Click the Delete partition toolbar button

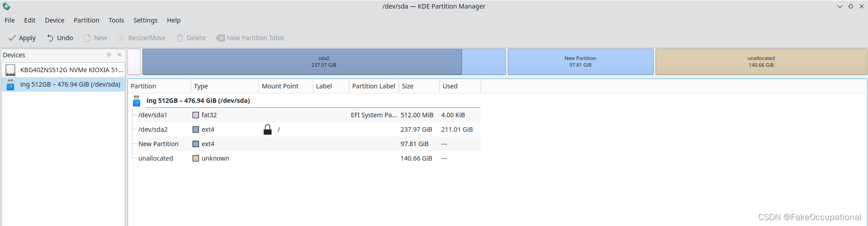point(191,38)
